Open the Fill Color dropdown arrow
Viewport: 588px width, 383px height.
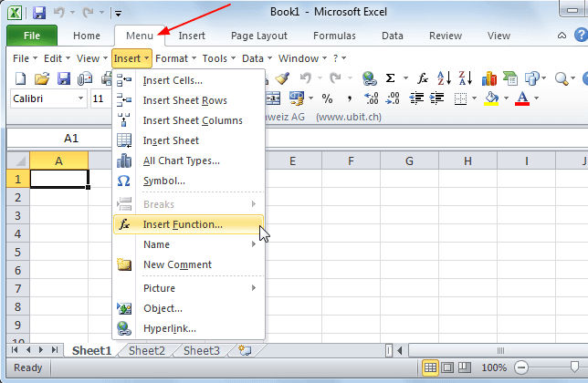point(506,98)
